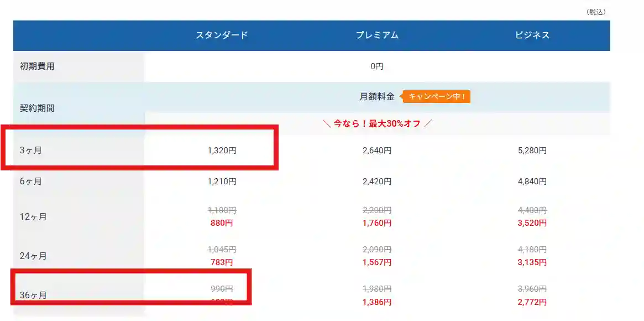
Task: Click the struck-through 990円 price
Action: [x=222, y=288]
